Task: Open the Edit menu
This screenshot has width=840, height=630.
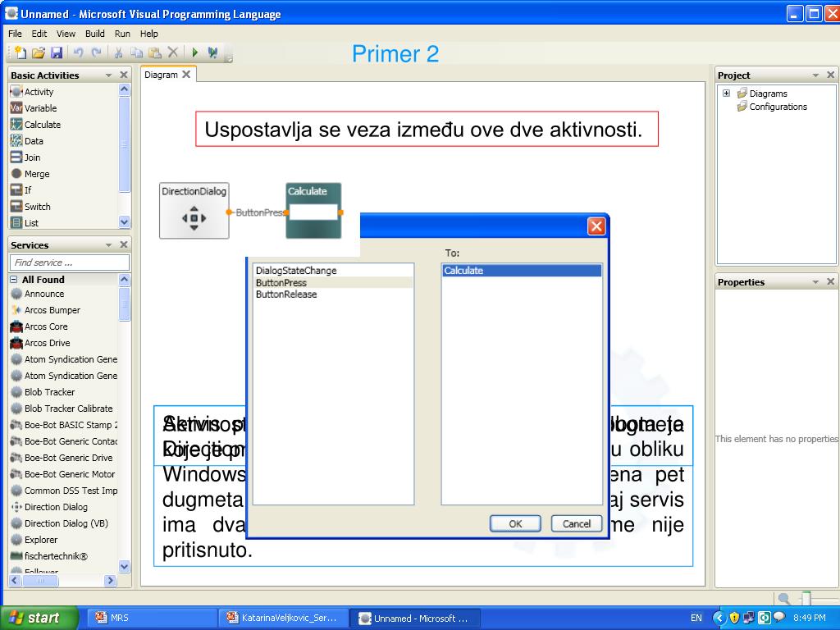Action: click(39, 33)
